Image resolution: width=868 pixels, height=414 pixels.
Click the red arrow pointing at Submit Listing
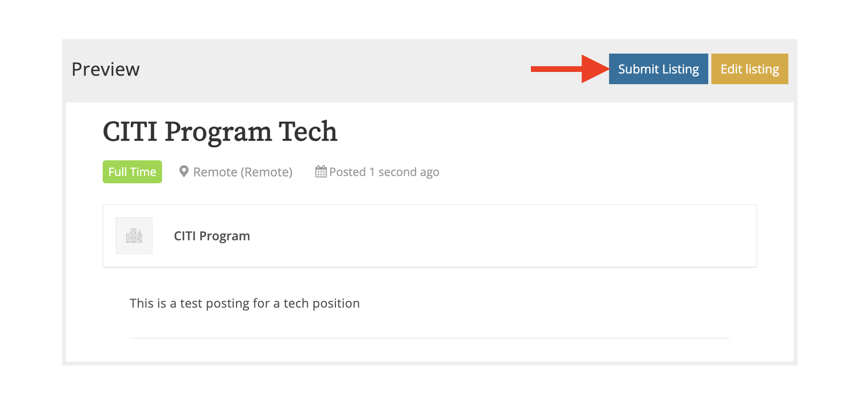(x=567, y=69)
